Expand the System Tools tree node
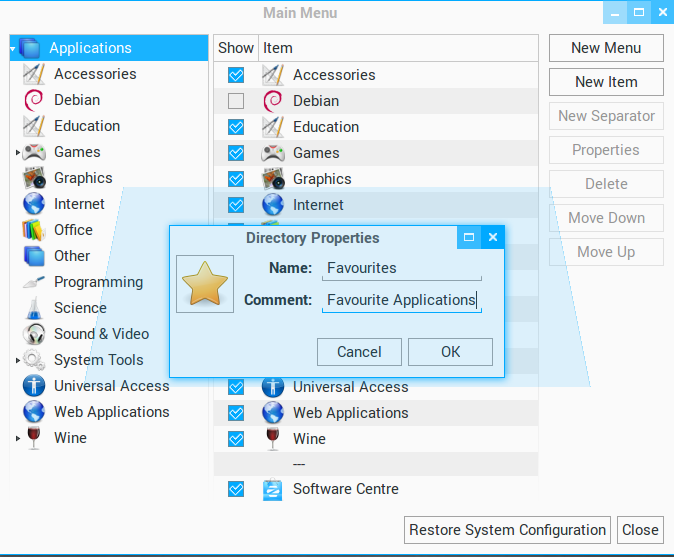This screenshot has height=557, width=674. (x=17, y=361)
